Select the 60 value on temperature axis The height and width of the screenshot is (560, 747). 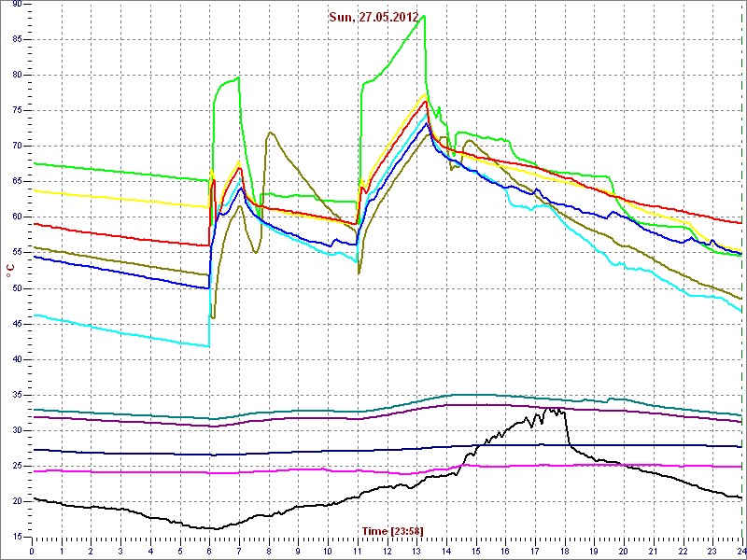[17, 217]
